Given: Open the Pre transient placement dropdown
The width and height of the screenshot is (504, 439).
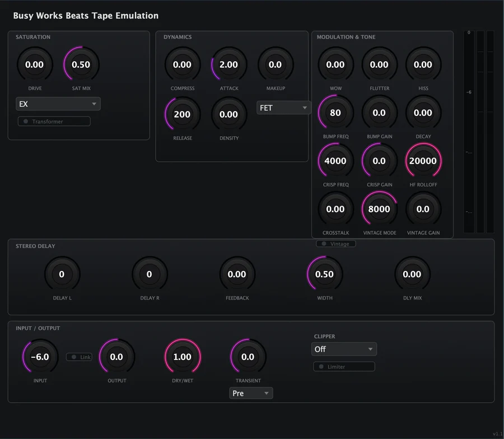Looking at the screenshot, I should [x=251, y=393].
